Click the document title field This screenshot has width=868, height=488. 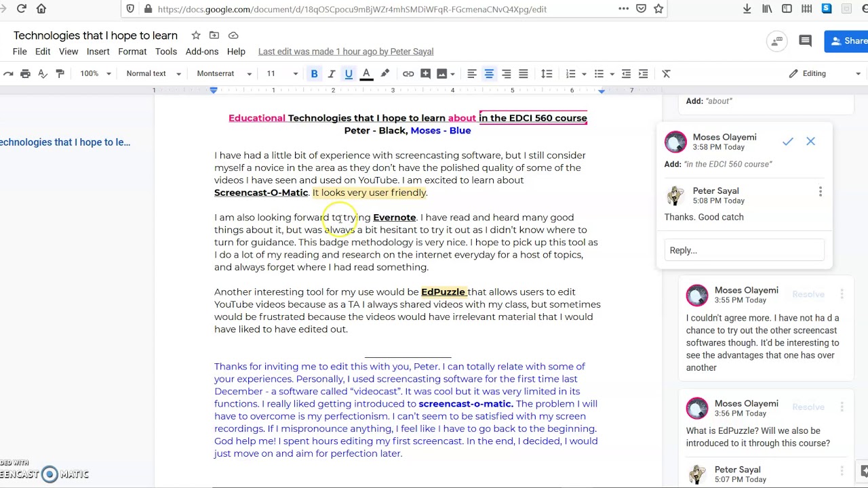coord(96,35)
